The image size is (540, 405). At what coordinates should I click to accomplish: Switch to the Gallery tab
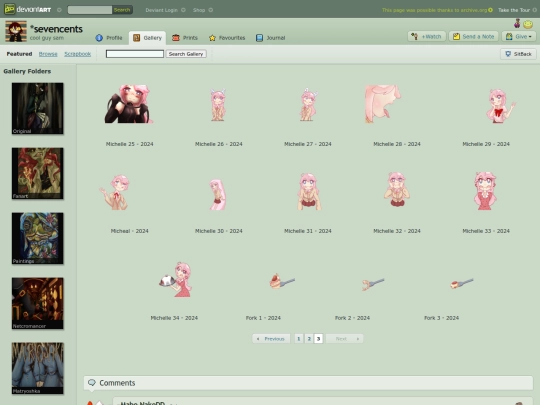pyautogui.click(x=147, y=38)
